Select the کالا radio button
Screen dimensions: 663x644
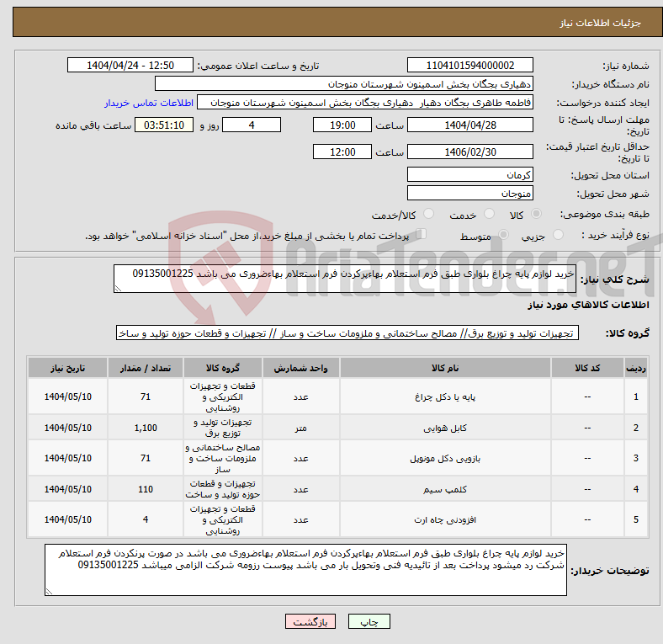[536, 214]
